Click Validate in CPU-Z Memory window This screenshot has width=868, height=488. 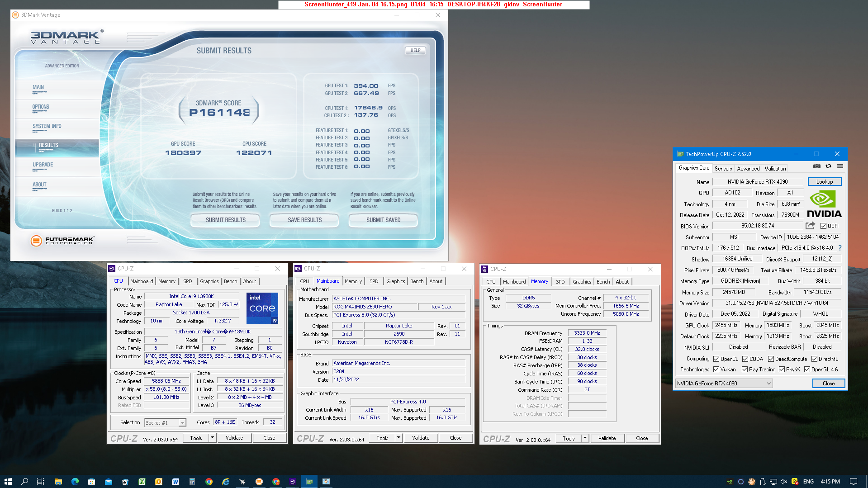point(607,438)
